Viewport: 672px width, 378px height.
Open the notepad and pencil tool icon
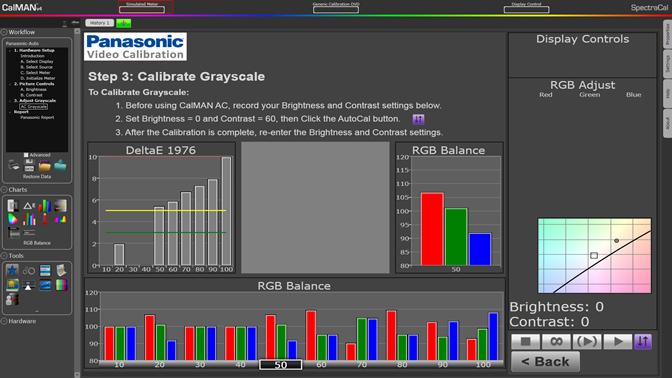pyautogui.click(x=61, y=270)
